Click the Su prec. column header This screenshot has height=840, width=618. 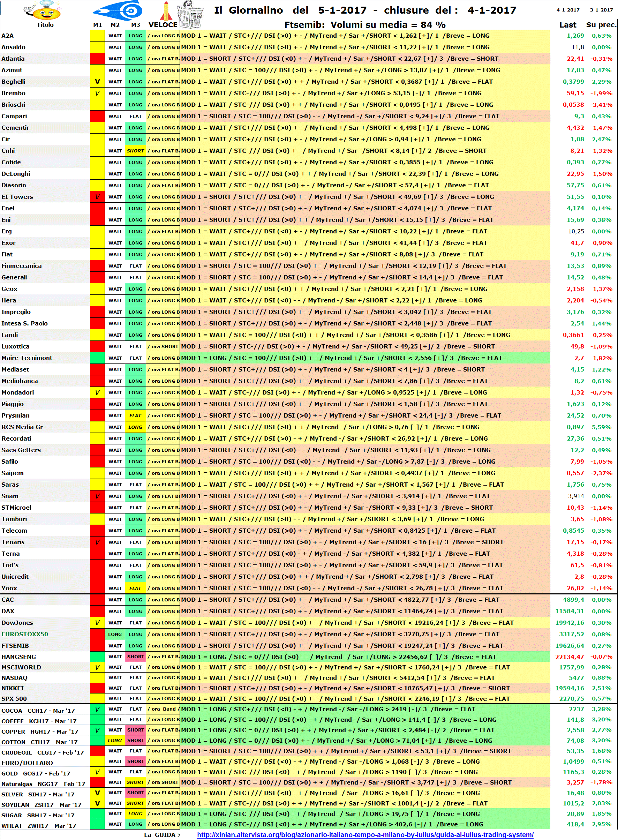click(601, 25)
